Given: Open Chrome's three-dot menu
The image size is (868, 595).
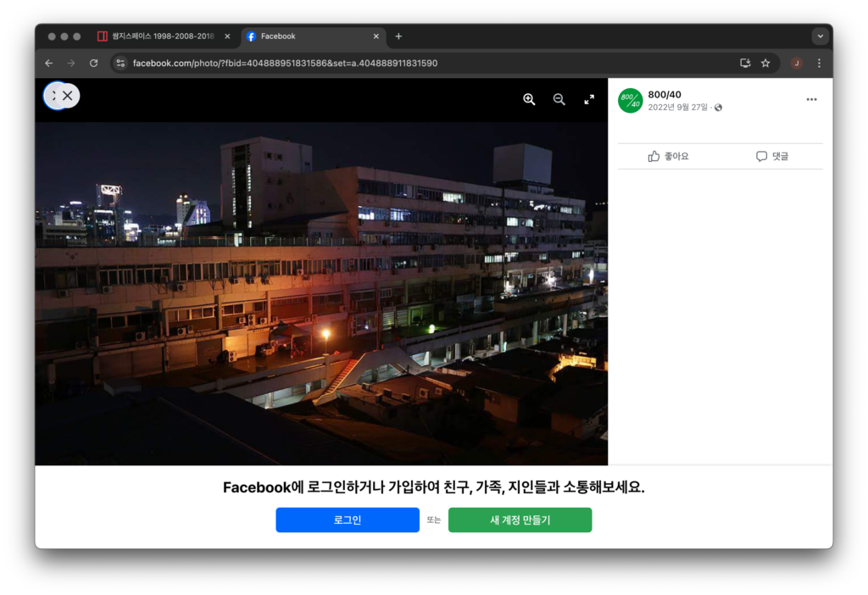Looking at the screenshot, I should click(x=819, y=63).
